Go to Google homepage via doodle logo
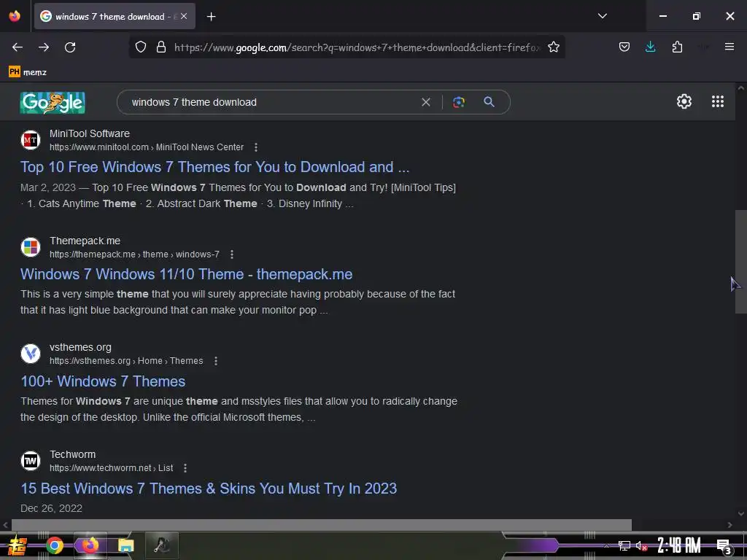 (x=53, y=102)
